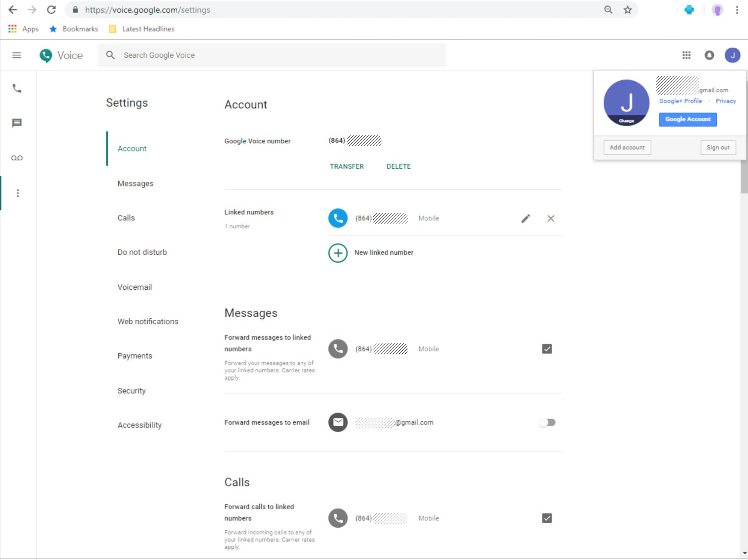
Task: Open the Messages chat icon in sidebar
Action: tap(17, 123)
